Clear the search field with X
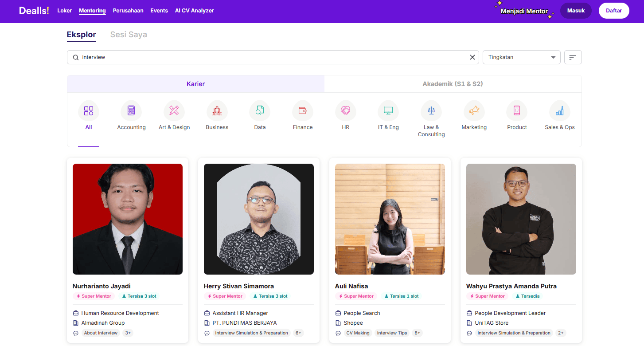 [472, 57]
